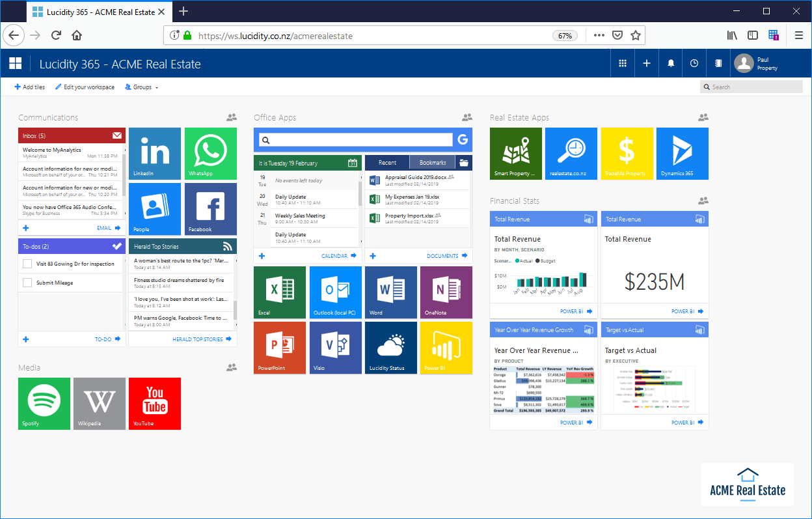Open the realestate.co.nz tile
The height and width of the screenshot is (519, 812).
tap(571, 154)
